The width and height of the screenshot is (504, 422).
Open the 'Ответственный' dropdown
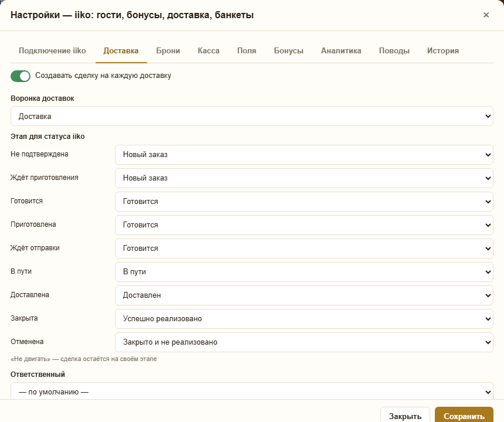pos(252,392)
